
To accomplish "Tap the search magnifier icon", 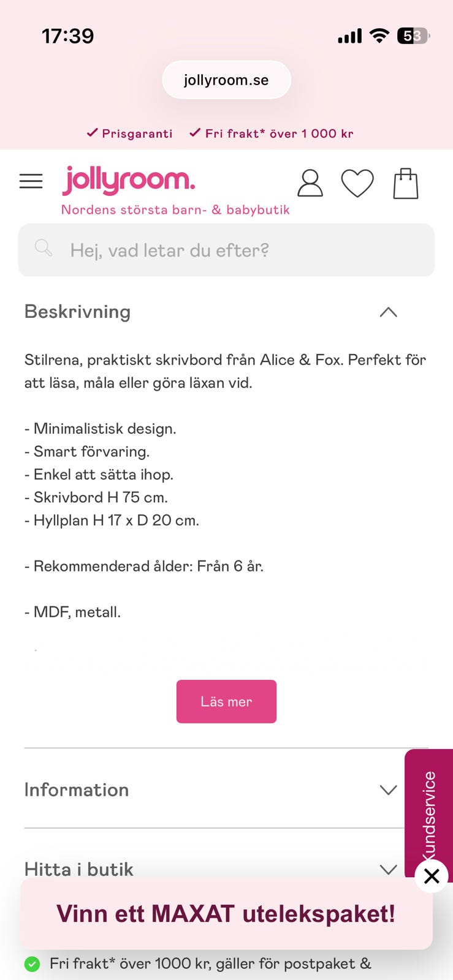I will click(x=44, y=248).
